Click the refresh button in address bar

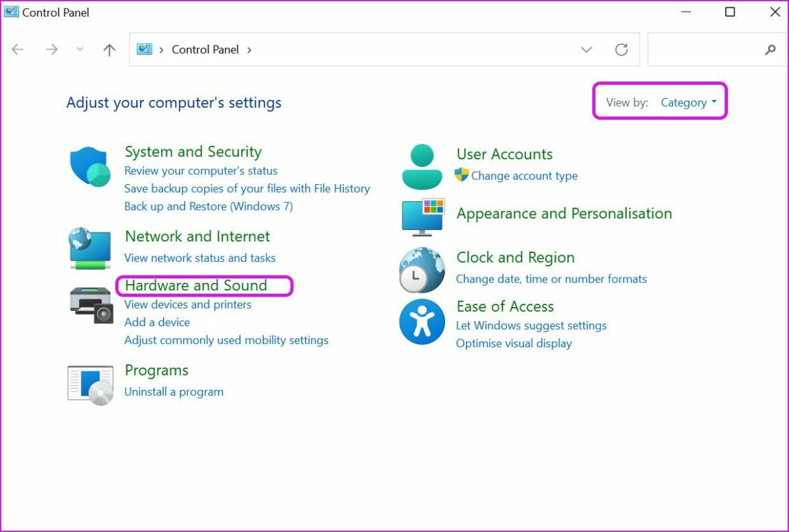(x=621, y=50)
